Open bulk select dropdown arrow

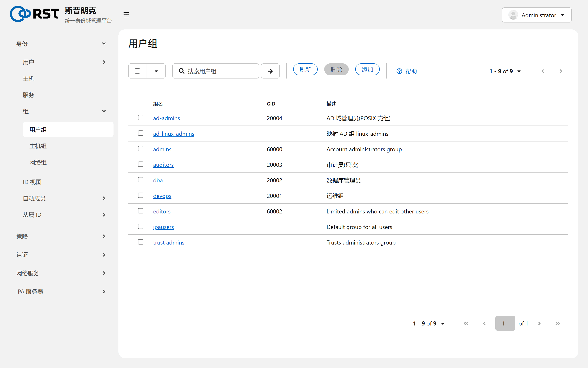pos(156,71)
